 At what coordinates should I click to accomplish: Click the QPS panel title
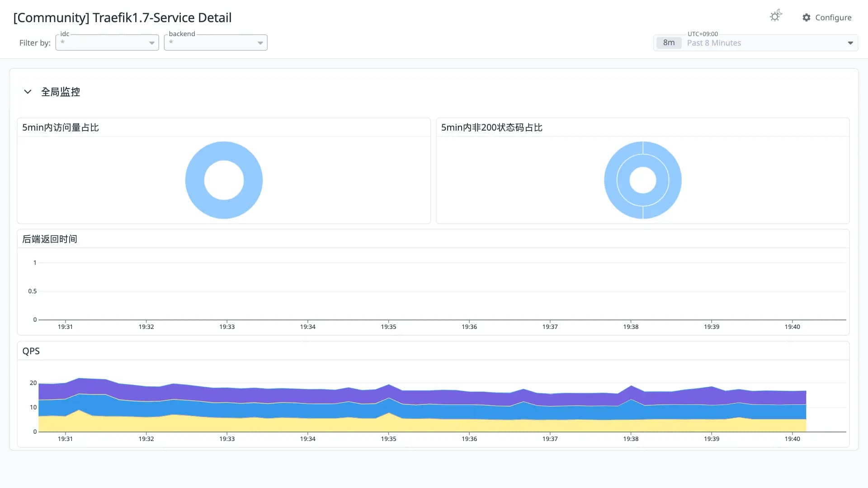click(x=31, y=351)
